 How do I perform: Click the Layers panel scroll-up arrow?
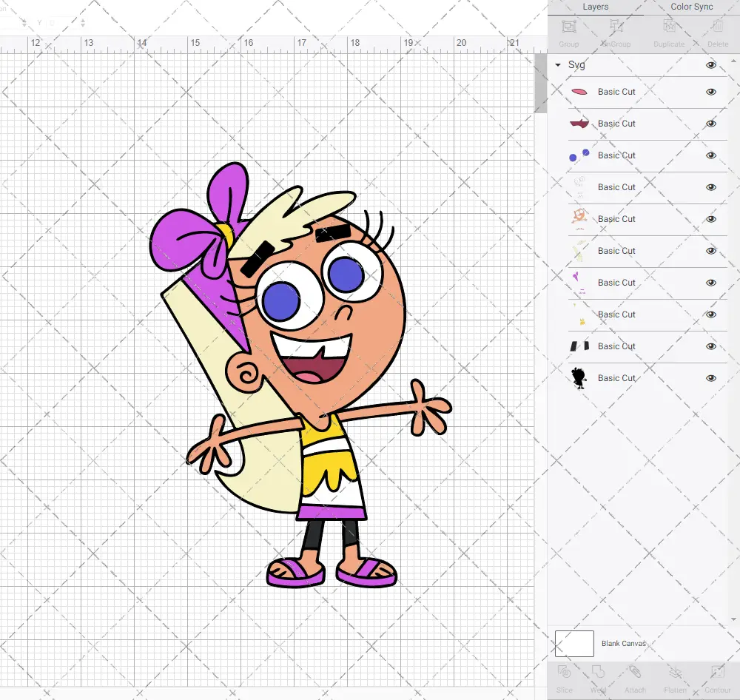point(733,61)
